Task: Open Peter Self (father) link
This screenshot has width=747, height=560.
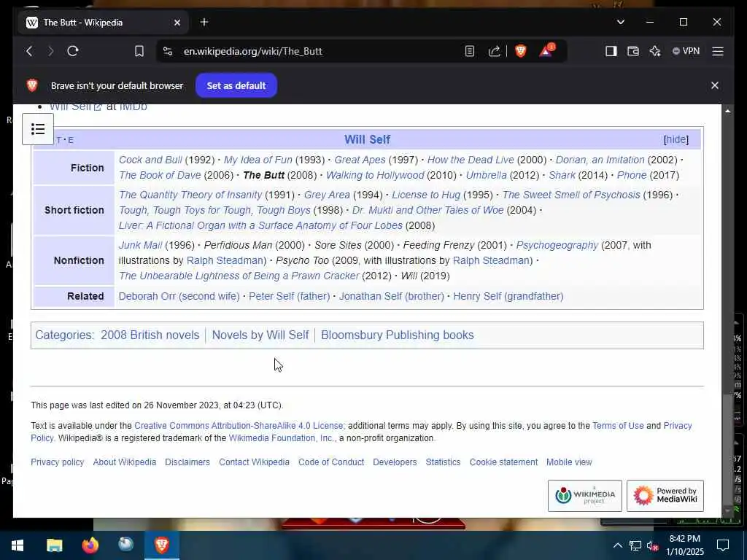Action: tap(289, 296)
